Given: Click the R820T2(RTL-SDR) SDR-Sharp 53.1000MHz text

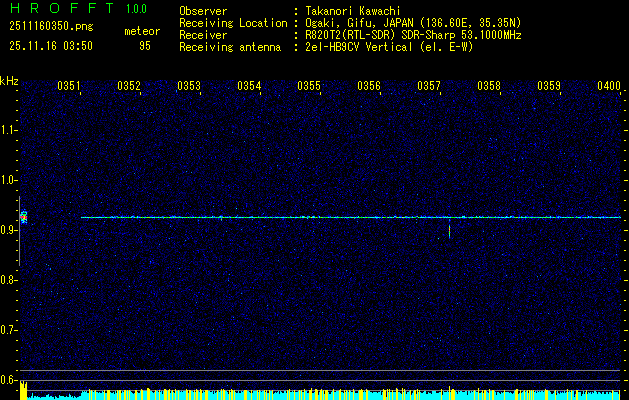Looking at the screenshot, I should [x=413, y=35].
